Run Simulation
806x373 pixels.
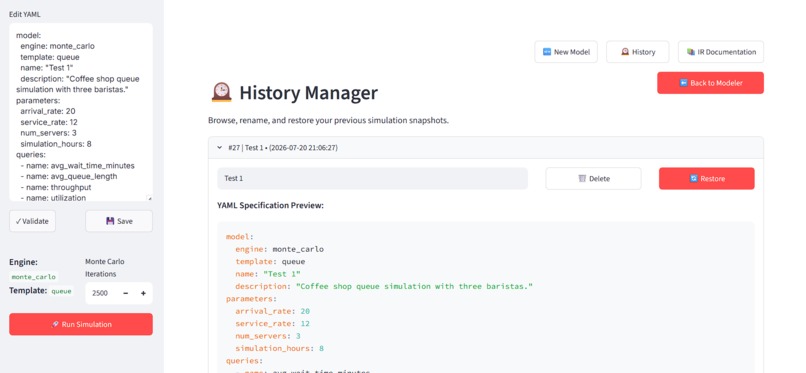coord(81,324)
